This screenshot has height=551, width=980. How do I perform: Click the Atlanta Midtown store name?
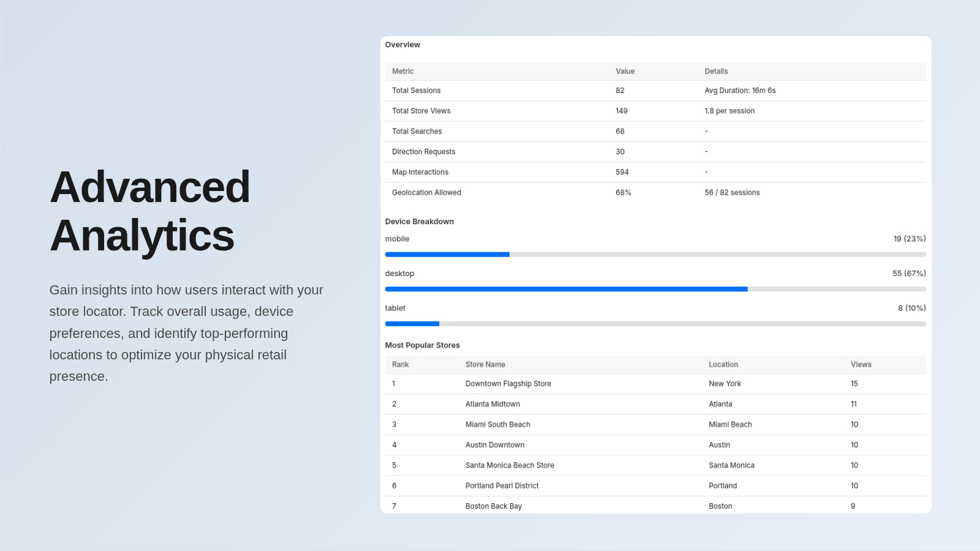pyautogui.click(x=492, y=404)
